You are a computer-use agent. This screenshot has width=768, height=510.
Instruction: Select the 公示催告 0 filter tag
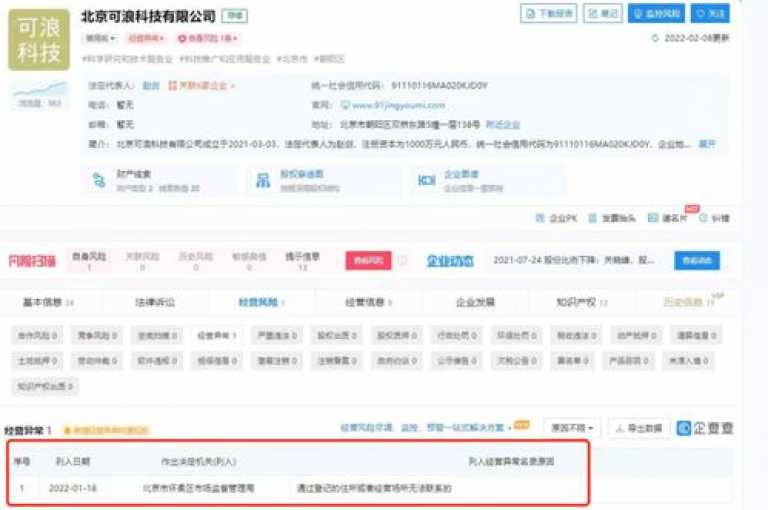click(x=456, y=361)
